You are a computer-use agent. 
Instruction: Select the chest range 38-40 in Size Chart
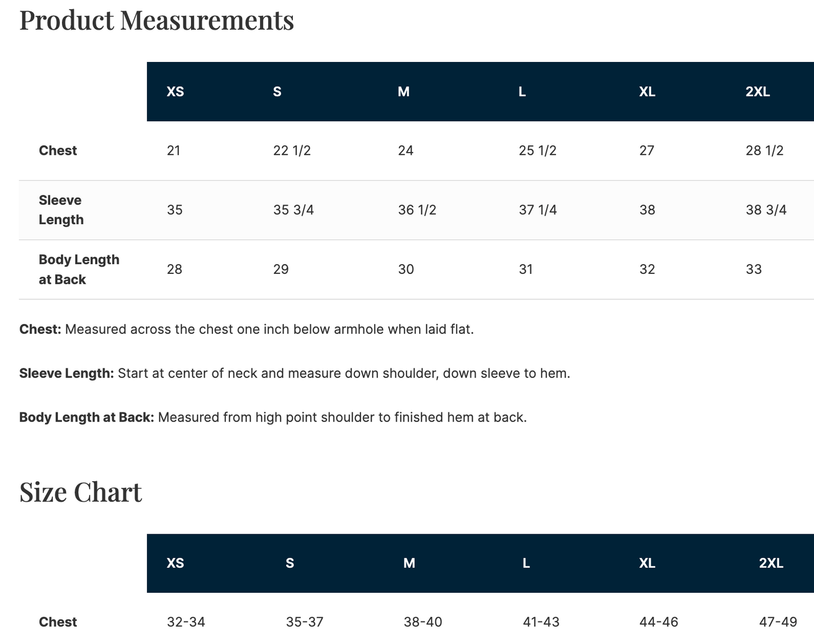(422, 622)
